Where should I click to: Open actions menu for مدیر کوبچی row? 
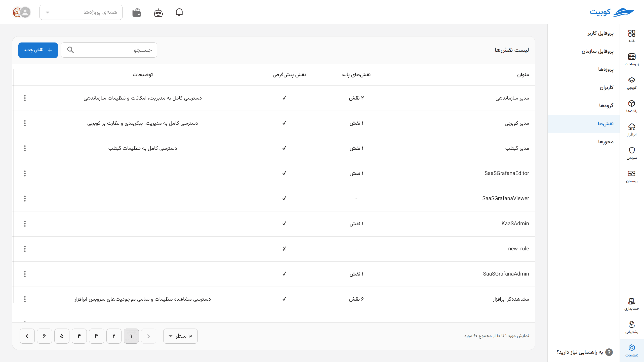[25, 123]
